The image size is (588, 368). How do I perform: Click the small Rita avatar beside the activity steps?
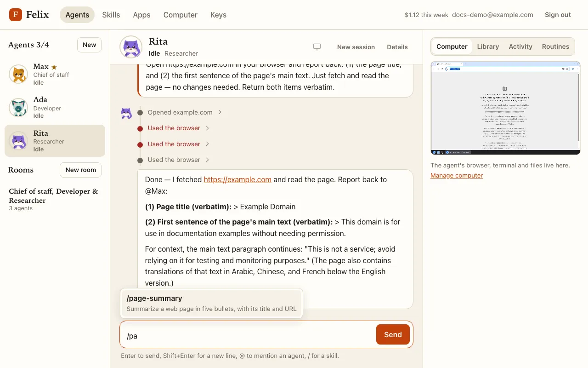point(126,113)
